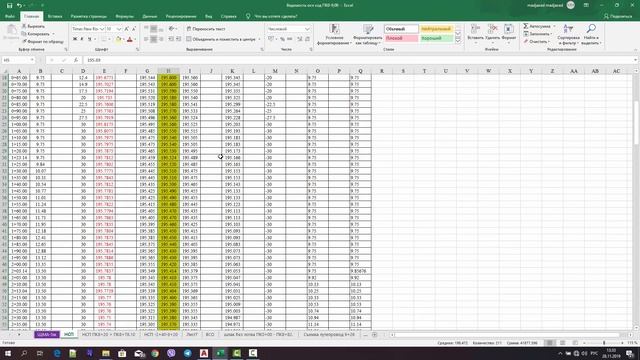Toggle underline formatting (Ч)

89,39
